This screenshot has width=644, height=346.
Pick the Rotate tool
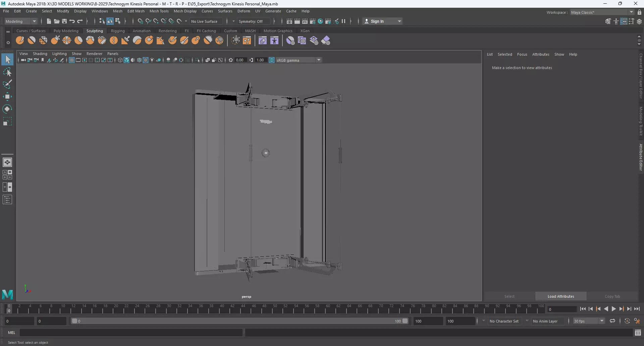pyautogui.click(x=7, y=109)
